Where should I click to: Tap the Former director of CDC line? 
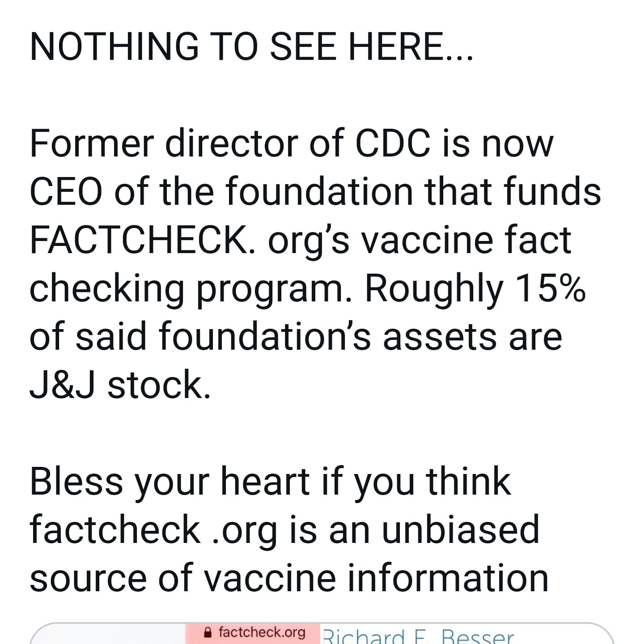(x=292, y=144)
